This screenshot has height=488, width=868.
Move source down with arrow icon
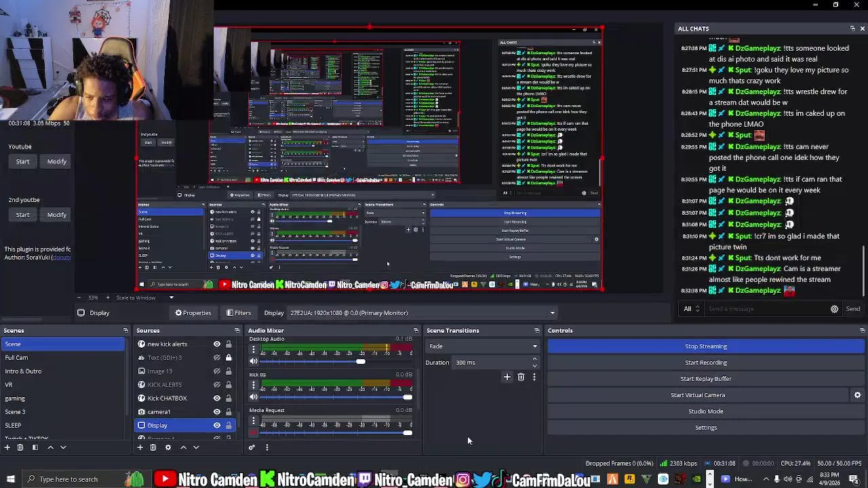coord(196,447)
